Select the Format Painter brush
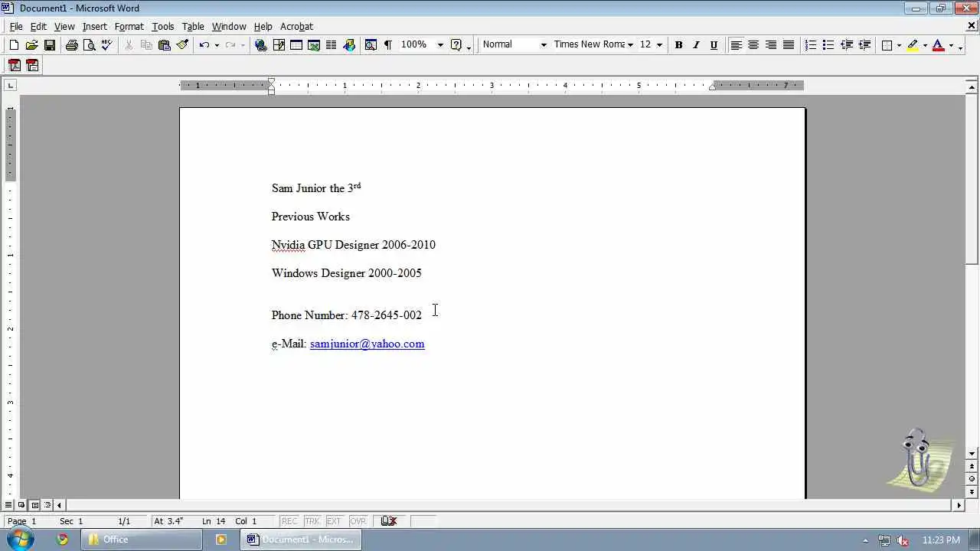 coord(182,45)
